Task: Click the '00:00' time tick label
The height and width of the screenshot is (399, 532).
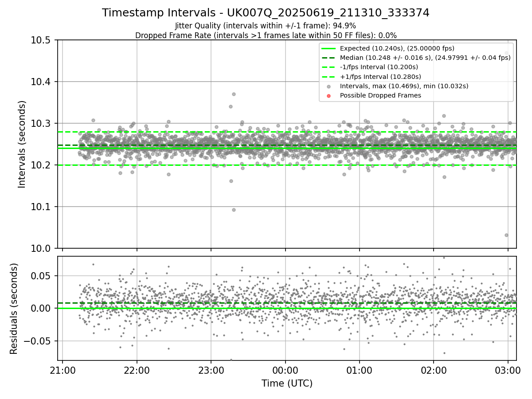Action: [286, 370]
